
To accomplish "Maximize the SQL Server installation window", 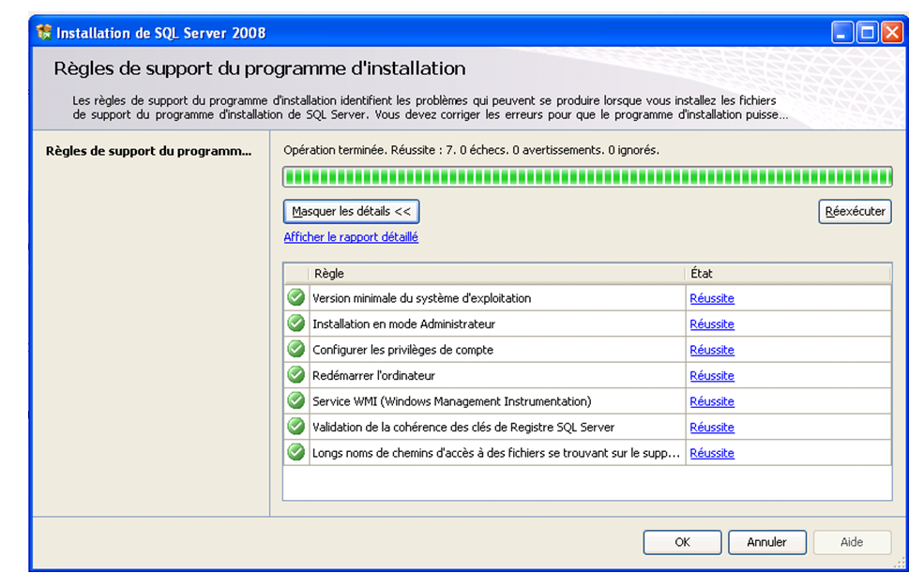I will [868, 32].
